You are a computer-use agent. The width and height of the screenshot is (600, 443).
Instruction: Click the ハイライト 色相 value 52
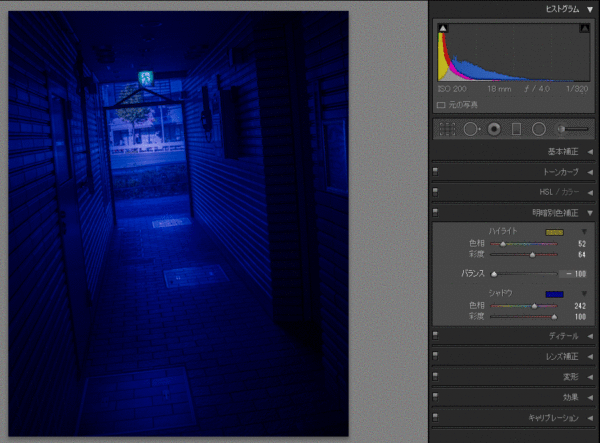click(582, 244)
